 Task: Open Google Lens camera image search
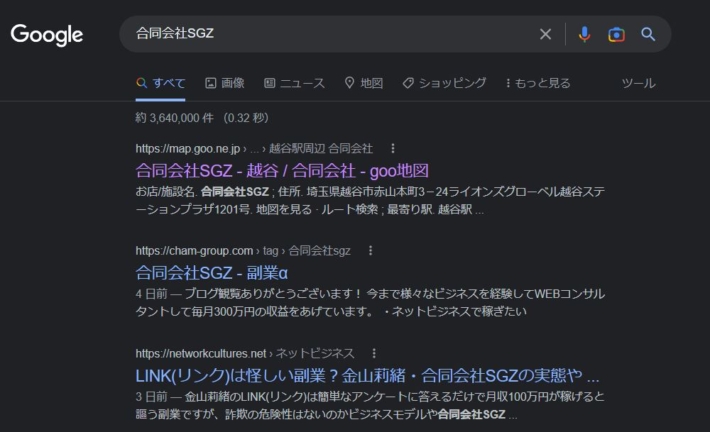pyautogui.click(x=616, y=34)
